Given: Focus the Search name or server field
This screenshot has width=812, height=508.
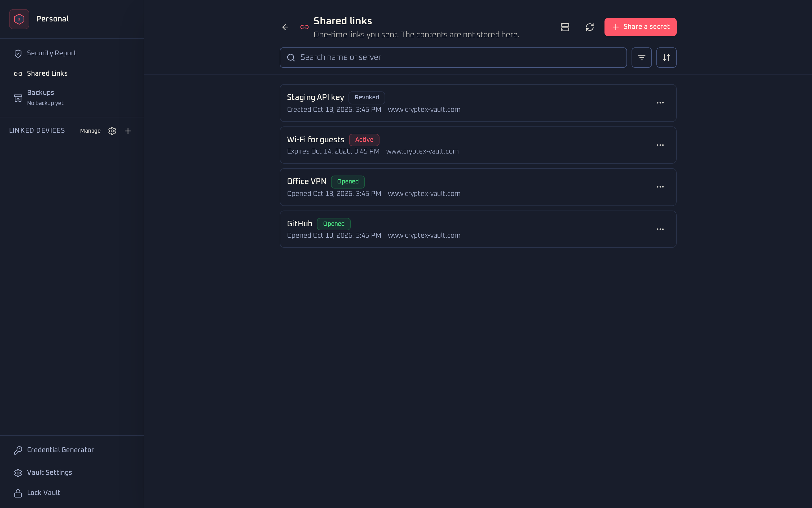Looking at the screenshot, I should coord(453,58).
